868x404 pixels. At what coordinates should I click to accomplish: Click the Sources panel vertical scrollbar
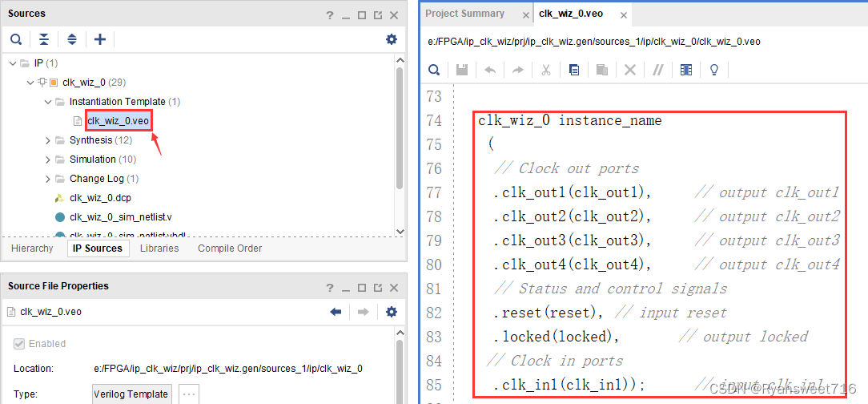pos(400,127)
